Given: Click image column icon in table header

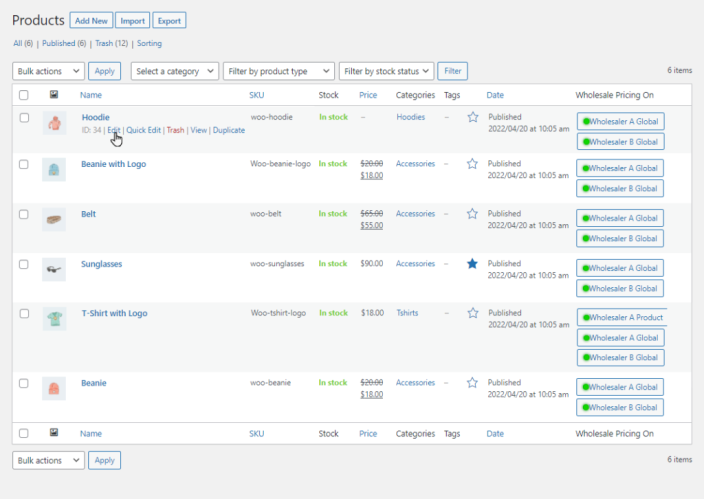Looking at the screenshot, I should [54, 95].
